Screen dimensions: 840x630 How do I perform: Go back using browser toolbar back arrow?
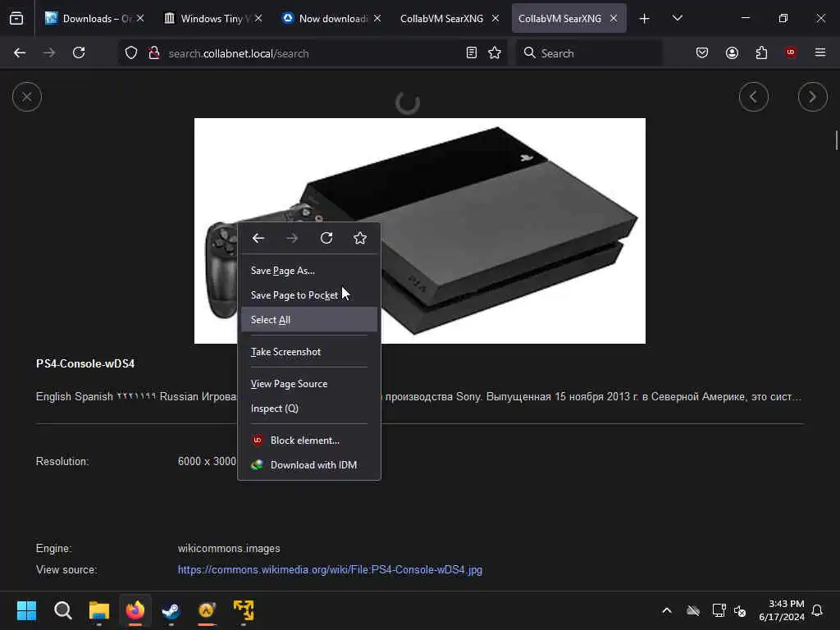[x=20, y=52]
